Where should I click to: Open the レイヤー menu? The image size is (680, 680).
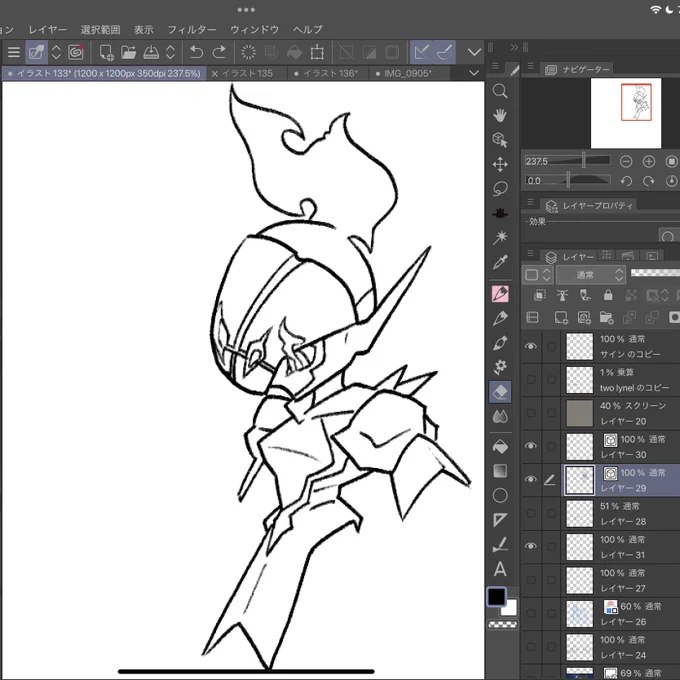tap(47, 29)
